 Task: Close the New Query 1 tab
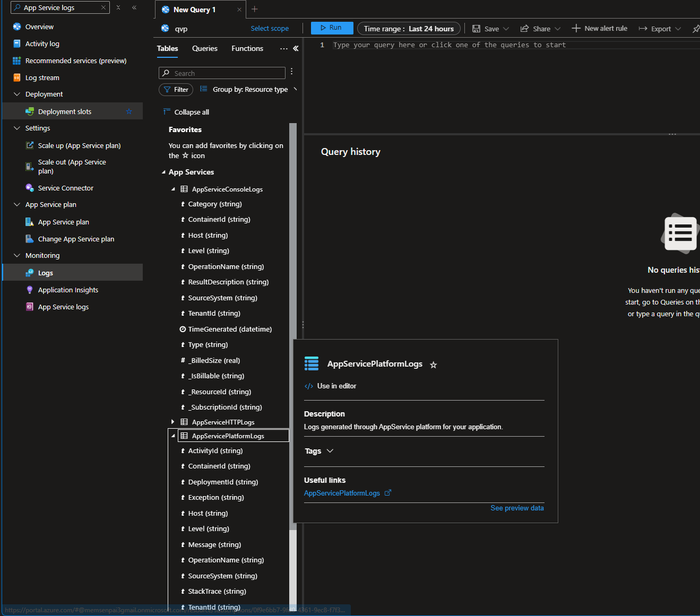click(x=239, y=10)
